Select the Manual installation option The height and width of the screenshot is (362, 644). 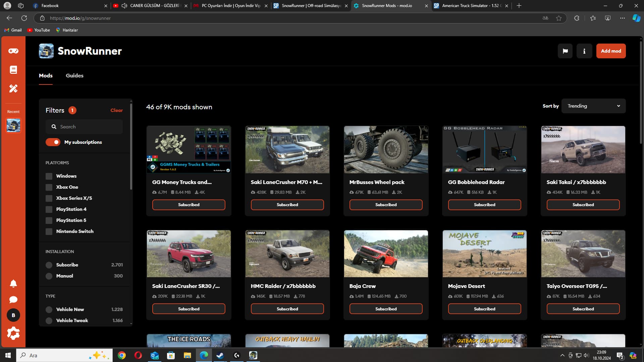(x=49, y=276)
